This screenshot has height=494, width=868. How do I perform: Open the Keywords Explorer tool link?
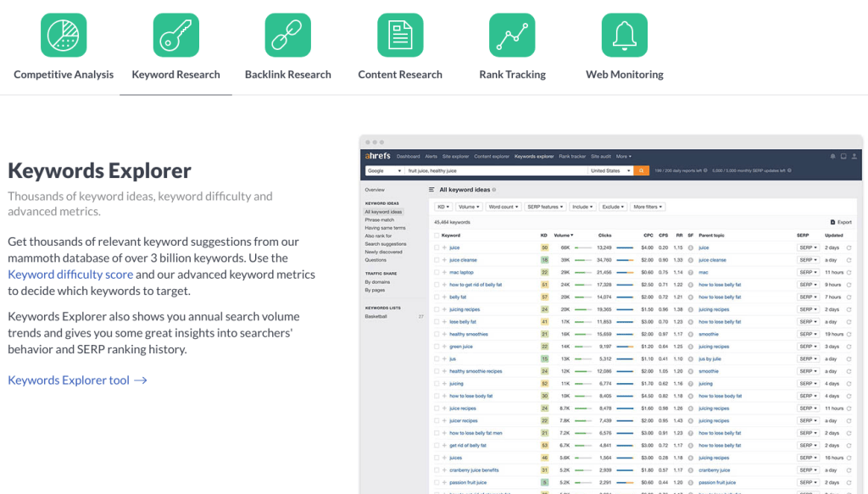click(x=77, y=380)
